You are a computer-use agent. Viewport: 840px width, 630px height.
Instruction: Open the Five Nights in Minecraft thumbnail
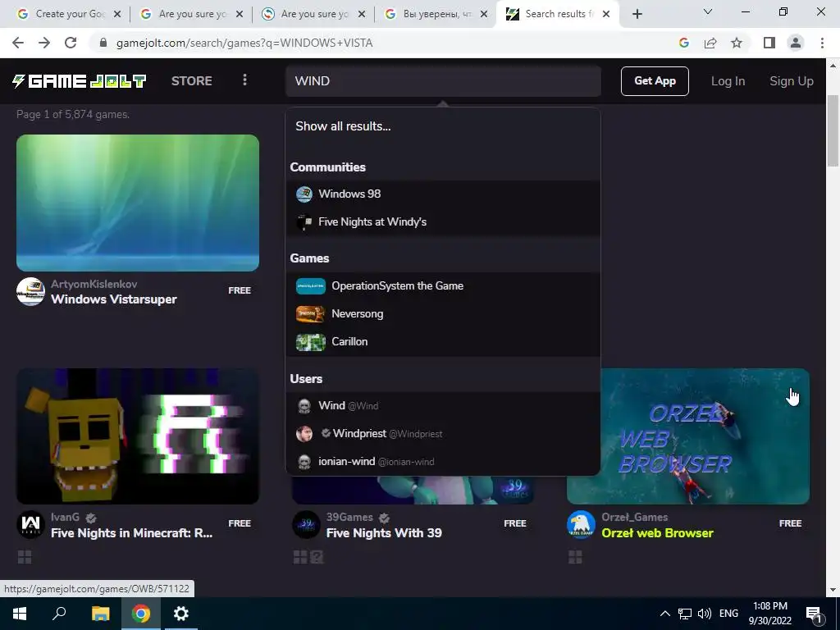(138, 436)
